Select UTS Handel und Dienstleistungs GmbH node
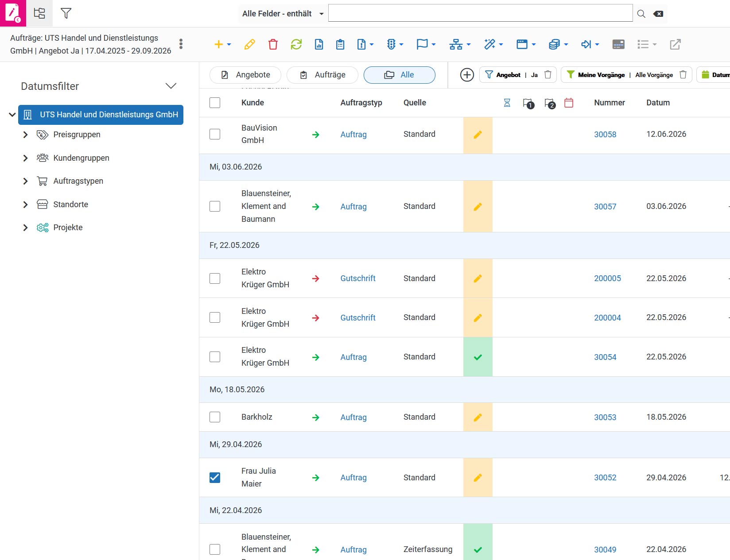Image resolution: width=730 pixels, height=560 pixels. click(101, 115)
